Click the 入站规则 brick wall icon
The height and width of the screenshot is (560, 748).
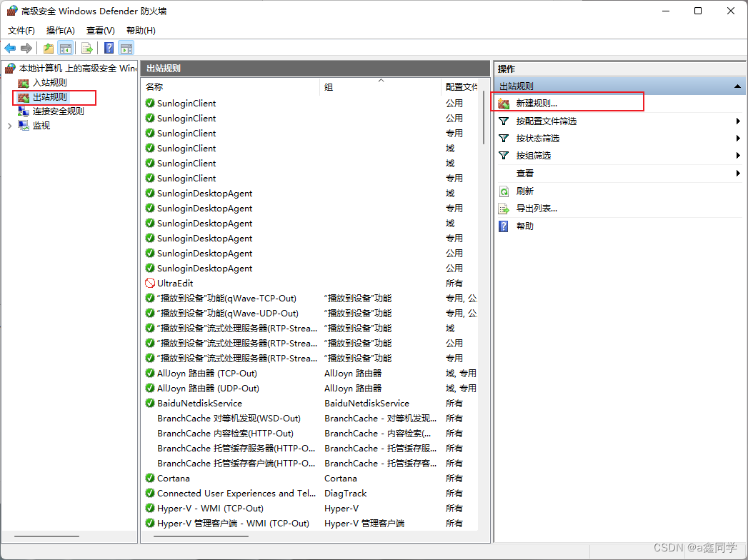tap(24, 83)
